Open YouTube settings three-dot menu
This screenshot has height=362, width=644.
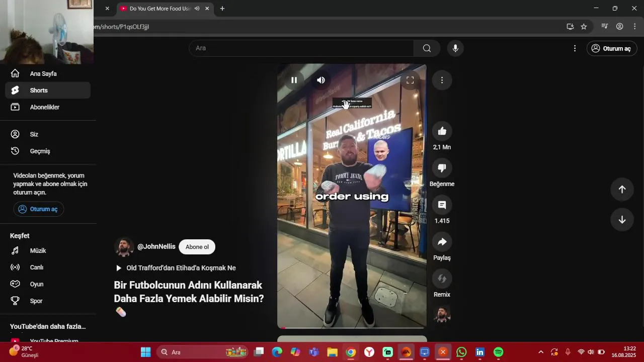coord(575,48)
